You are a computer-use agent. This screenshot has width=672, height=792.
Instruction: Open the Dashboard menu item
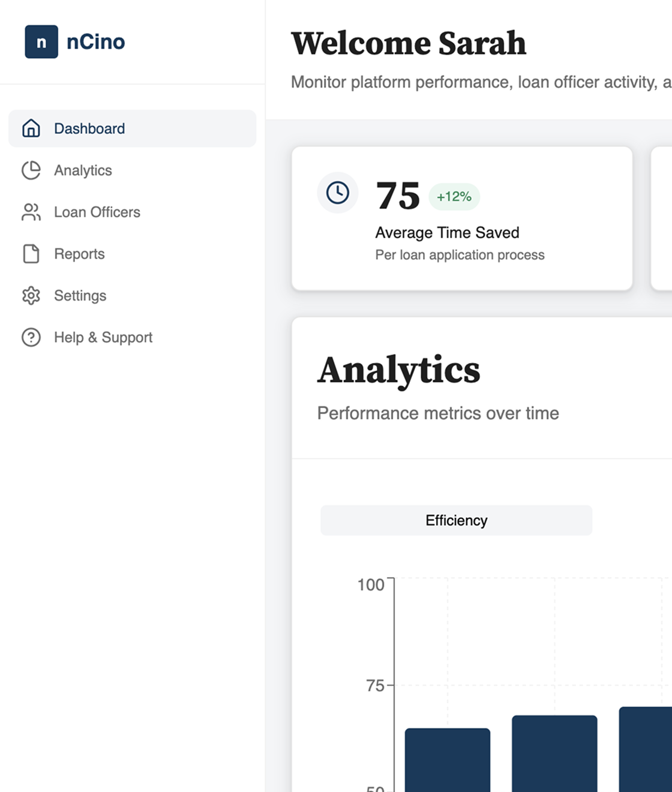(89, 128)
